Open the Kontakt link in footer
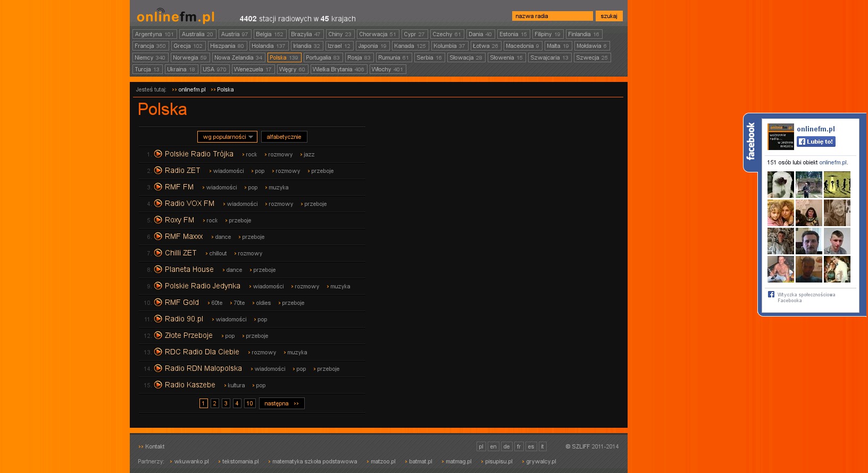868x473 pixels. 154,446
